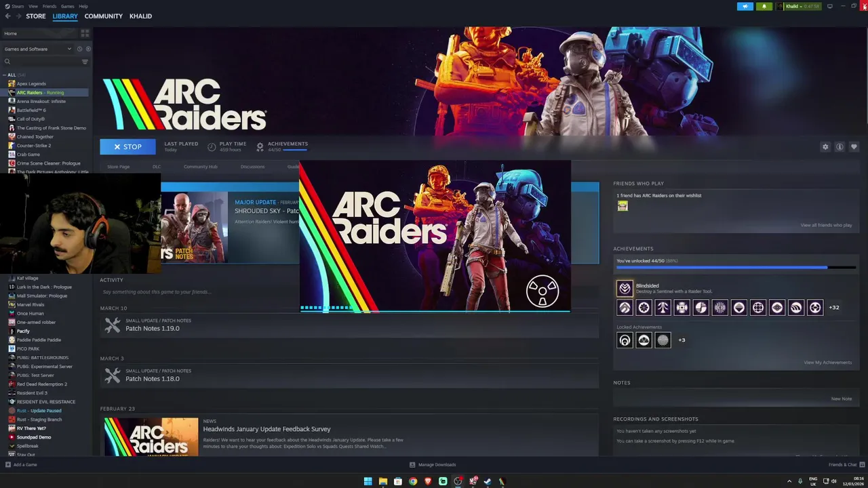Select Counter-Strike 2 in the library list
This screenshot has height=488, width=868.
click(x=33, y=145)
